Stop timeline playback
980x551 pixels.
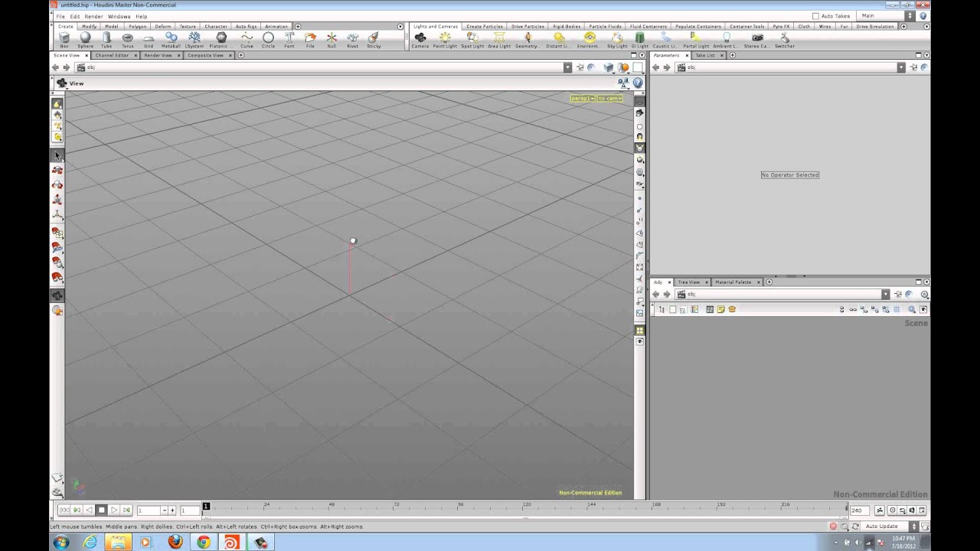[x=101, y=510]
